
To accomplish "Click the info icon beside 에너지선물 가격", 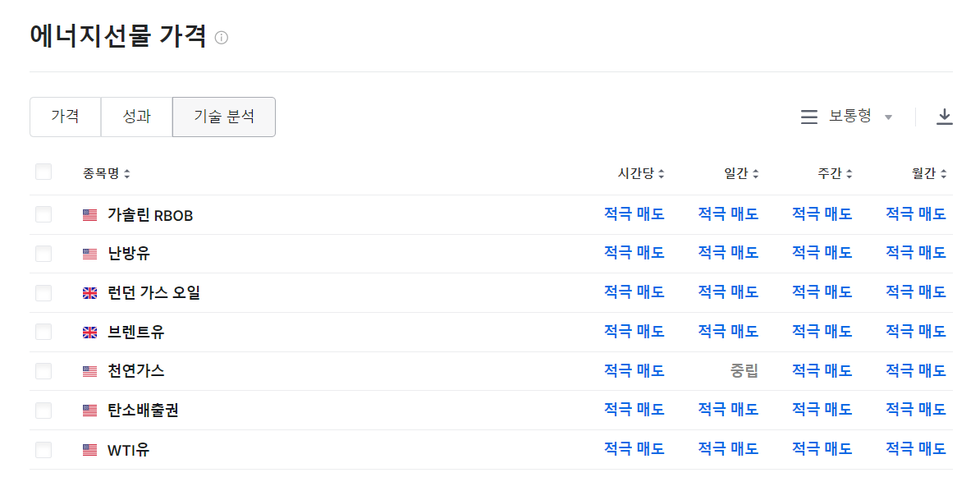I will tap(222, 38).
